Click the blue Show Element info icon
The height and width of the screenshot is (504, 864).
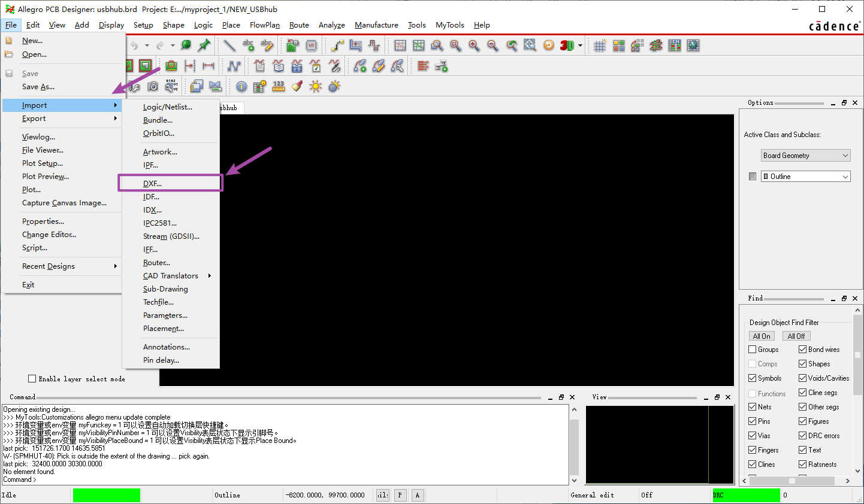[241, 87]
